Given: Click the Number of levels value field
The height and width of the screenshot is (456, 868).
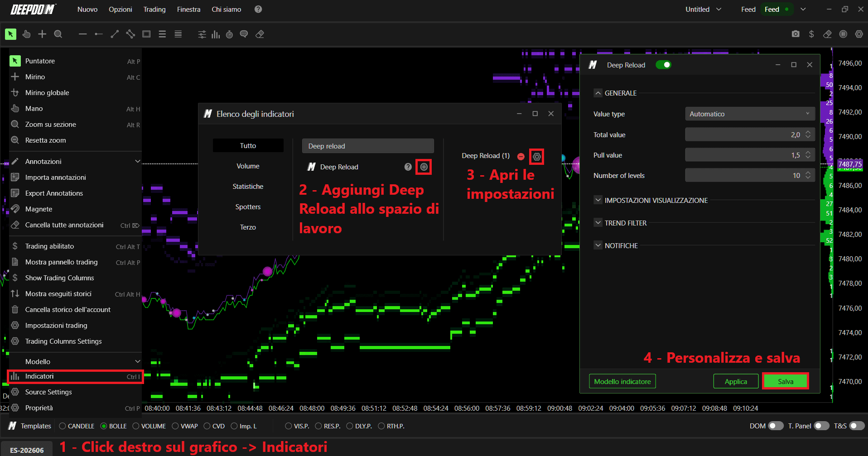Looking at the screenshot, I should pyautogui.click(x=750, y=175).
